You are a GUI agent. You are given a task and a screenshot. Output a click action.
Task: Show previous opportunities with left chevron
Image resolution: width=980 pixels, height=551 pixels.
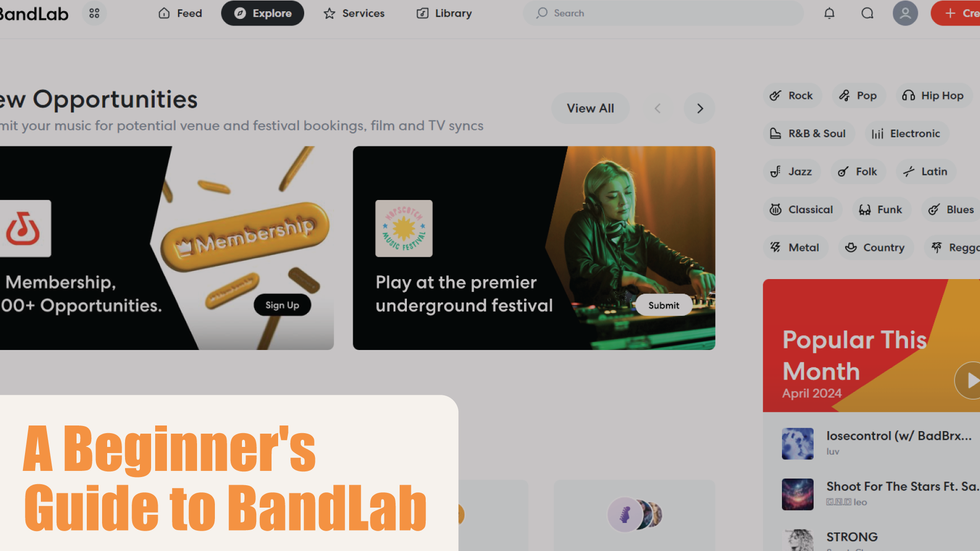pyautogui.click(x=657, y=108)
